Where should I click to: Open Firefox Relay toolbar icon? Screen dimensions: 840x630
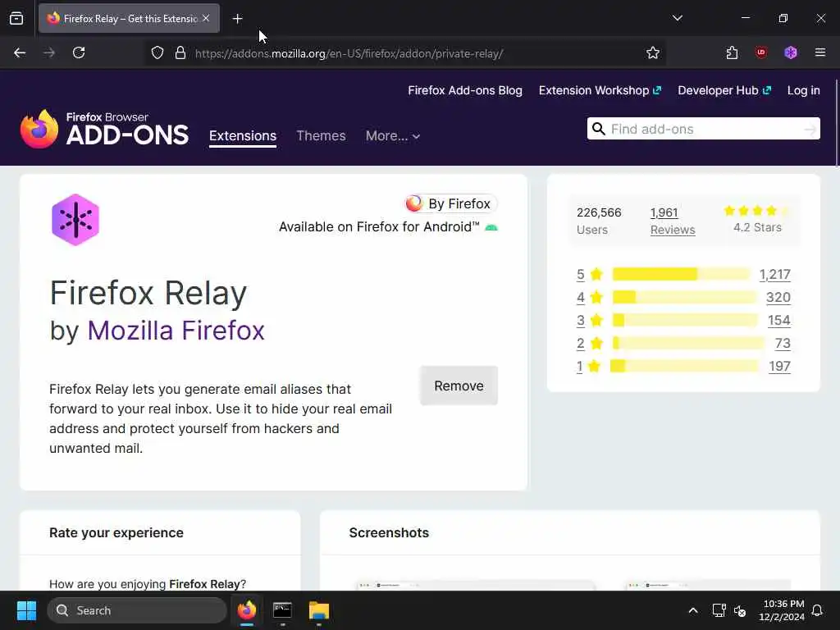pos(791,52)
